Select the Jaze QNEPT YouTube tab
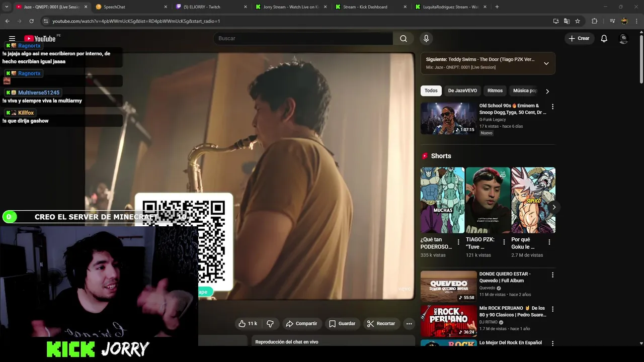 point(51,7)
